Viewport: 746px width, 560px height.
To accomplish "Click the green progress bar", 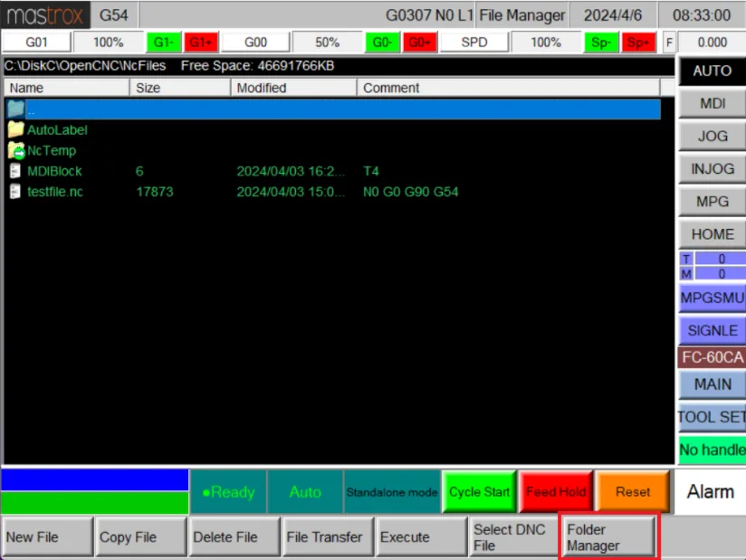I will point(95,502).
